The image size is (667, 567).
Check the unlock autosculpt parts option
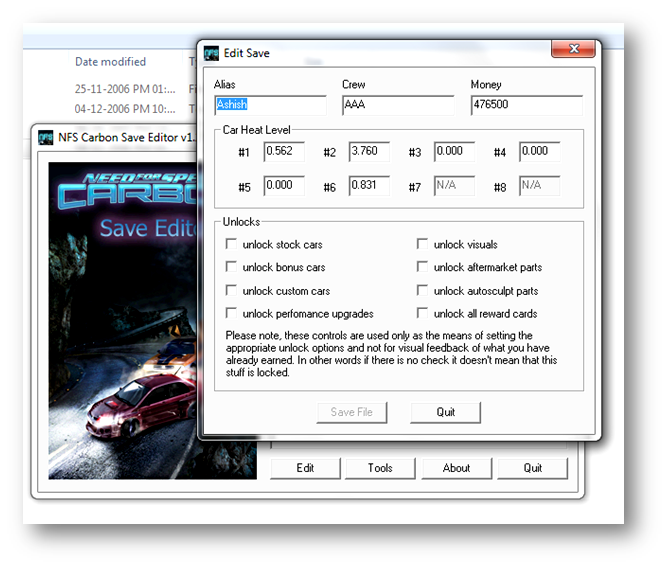pos(422,291)
